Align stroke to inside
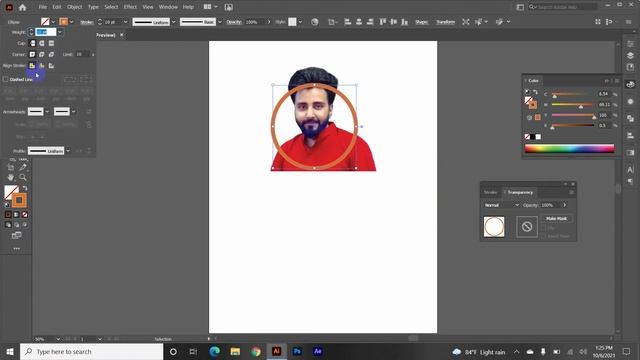Screen dimensions: 640x360 point(42,65)
